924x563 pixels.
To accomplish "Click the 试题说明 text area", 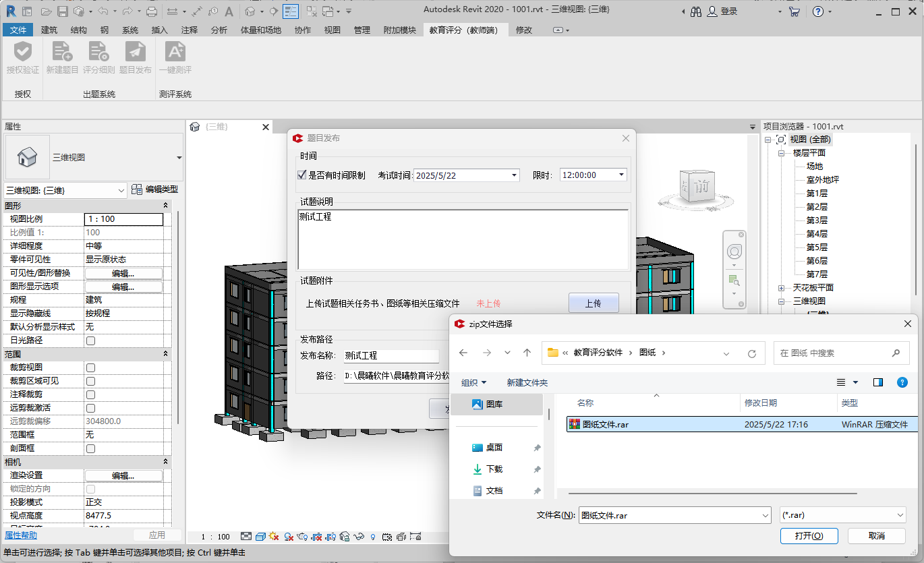I will click(463, 239).
